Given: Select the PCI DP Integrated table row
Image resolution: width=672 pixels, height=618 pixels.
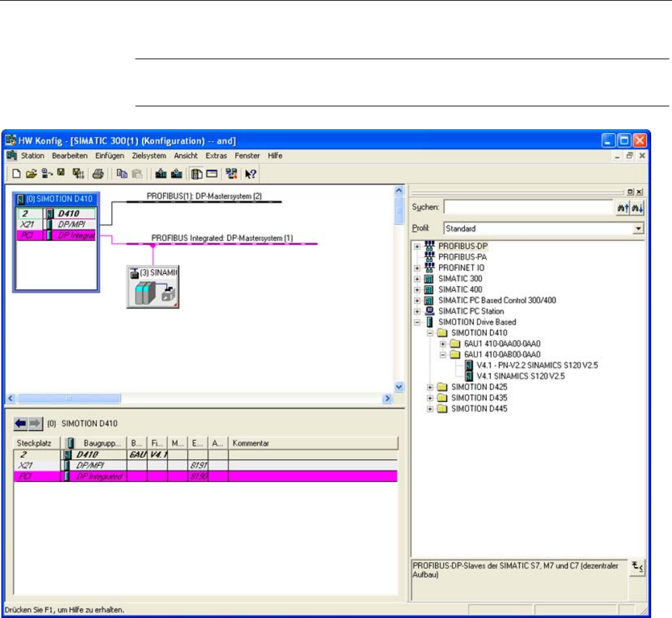Looking at the screenshot, I should 206,476.
